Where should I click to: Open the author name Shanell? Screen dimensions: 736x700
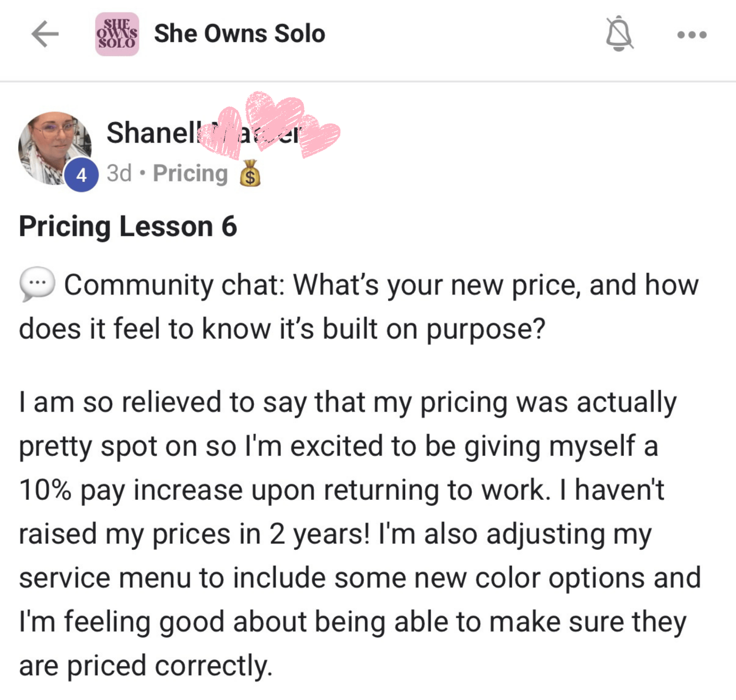(x=151, y=133)
